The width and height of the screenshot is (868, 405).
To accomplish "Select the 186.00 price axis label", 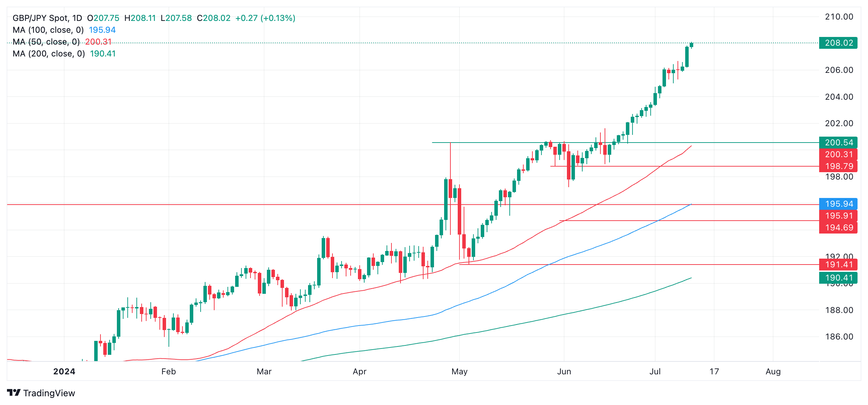I will click(839, 337).
